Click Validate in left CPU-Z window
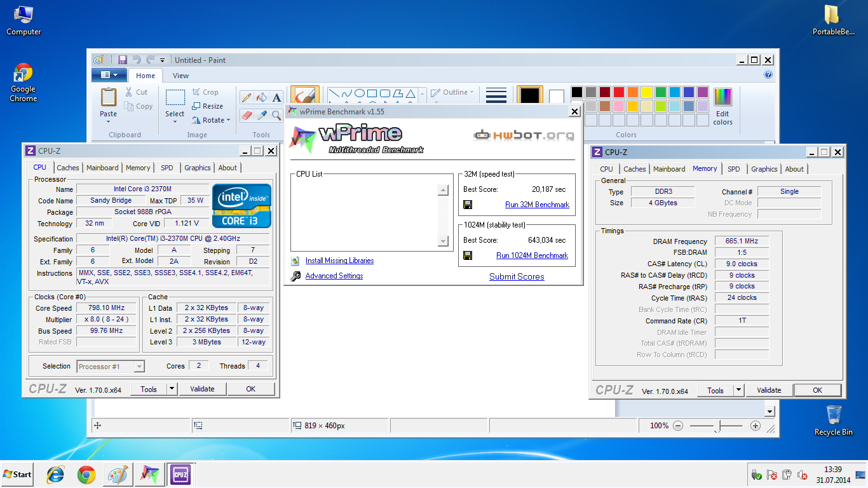The width and height of the screenshot is (868, 488). [202, 389]
